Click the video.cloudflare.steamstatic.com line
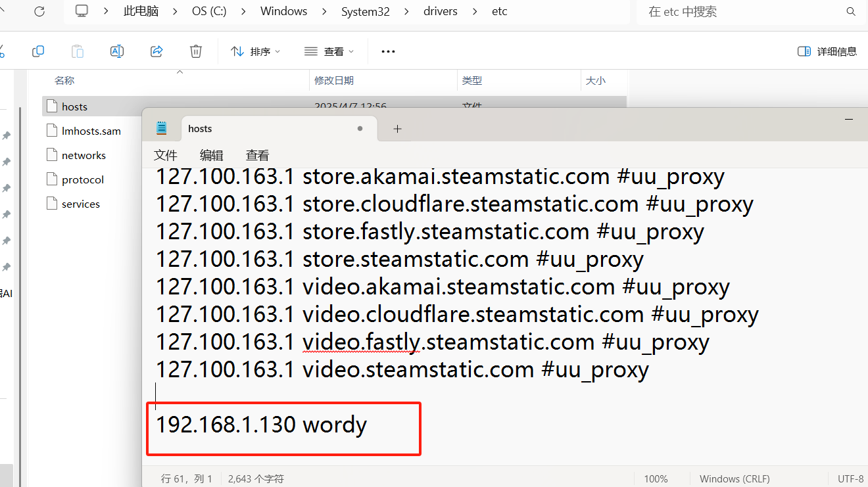The width and height of the screenshot is (868, 487). coord(457,314)
